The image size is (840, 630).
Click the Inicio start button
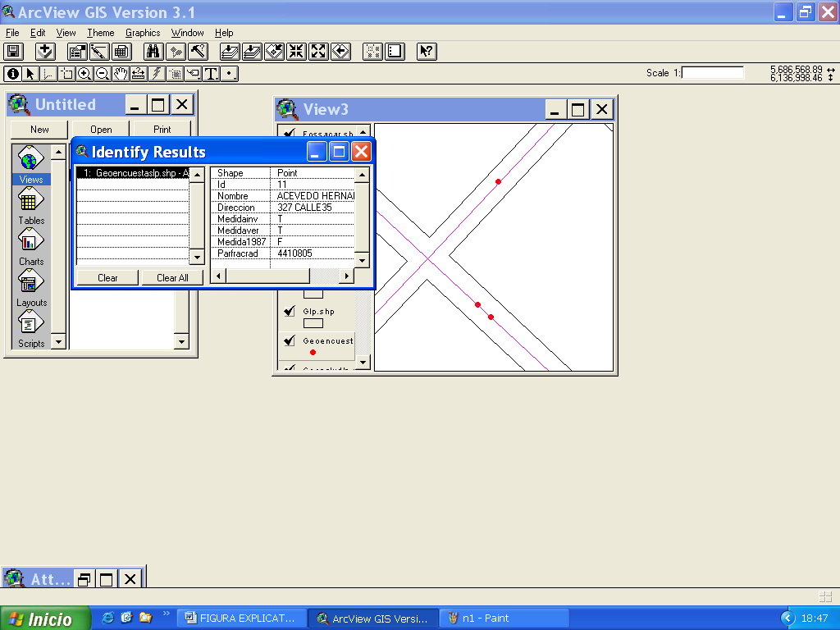(45, 619)
